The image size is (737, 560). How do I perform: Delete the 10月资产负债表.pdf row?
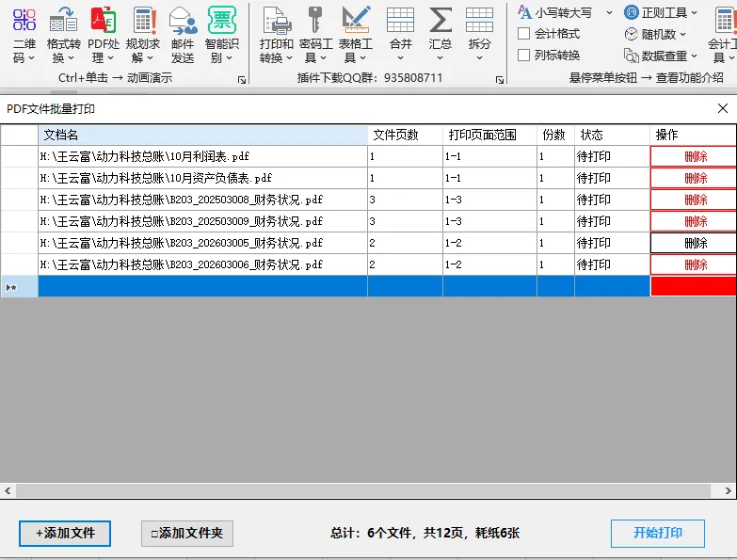coord(695,178)
